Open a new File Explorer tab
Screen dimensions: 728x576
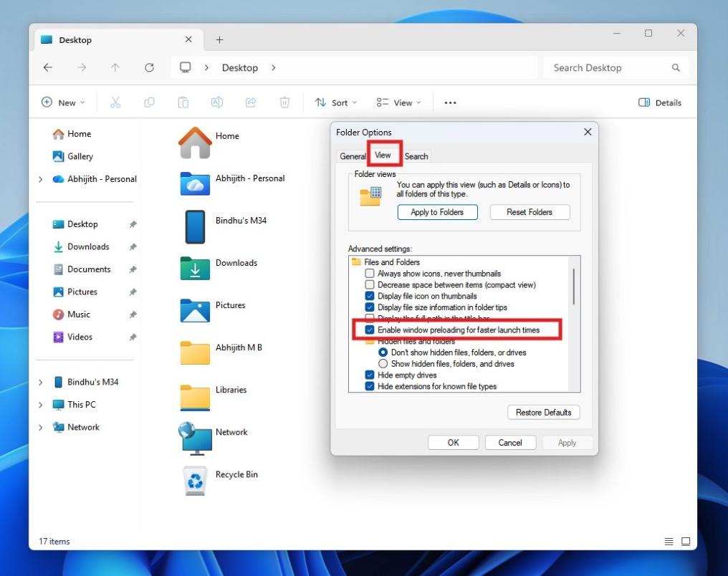tap(219, 40)
